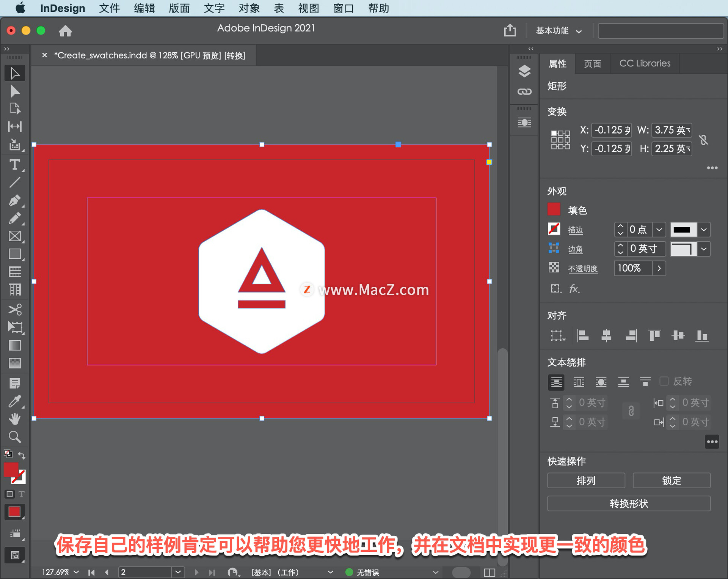Click the 转换形状 button
This screenshot has width=728, height=579.
click(629, 503)
